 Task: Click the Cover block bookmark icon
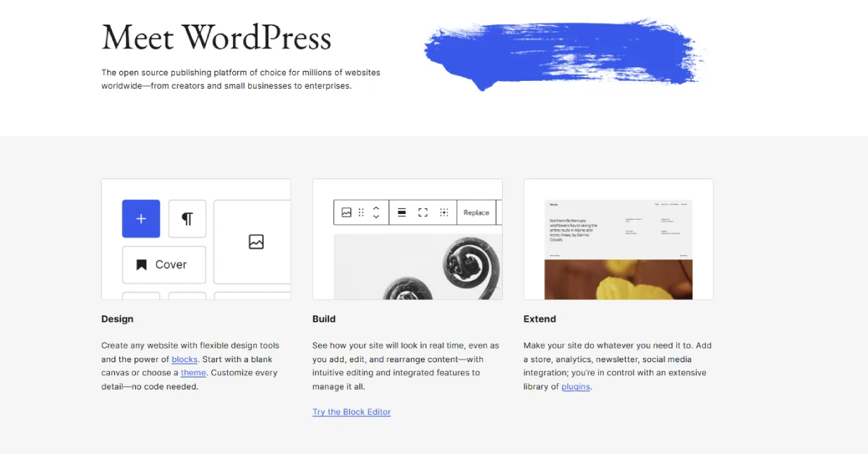(x=142, y=265)
